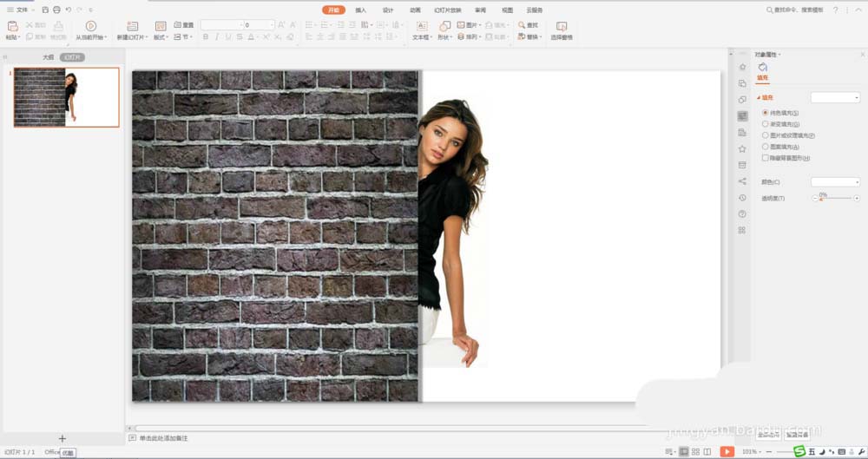868x459 pixels.
Task: Select the solid fill radio button
Action: point(765,113)
